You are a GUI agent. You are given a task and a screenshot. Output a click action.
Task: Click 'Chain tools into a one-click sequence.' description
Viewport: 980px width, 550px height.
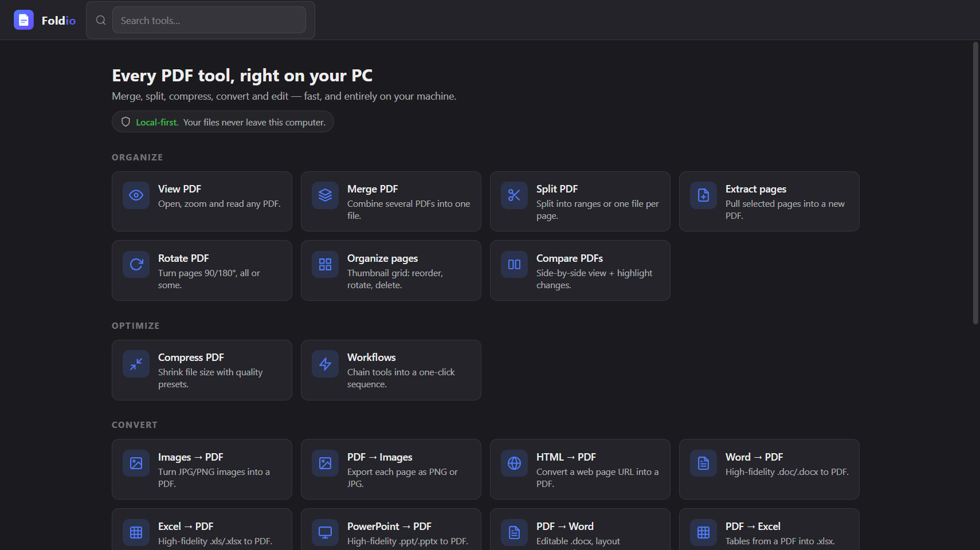pyautogui.click(x=401, y=378)
